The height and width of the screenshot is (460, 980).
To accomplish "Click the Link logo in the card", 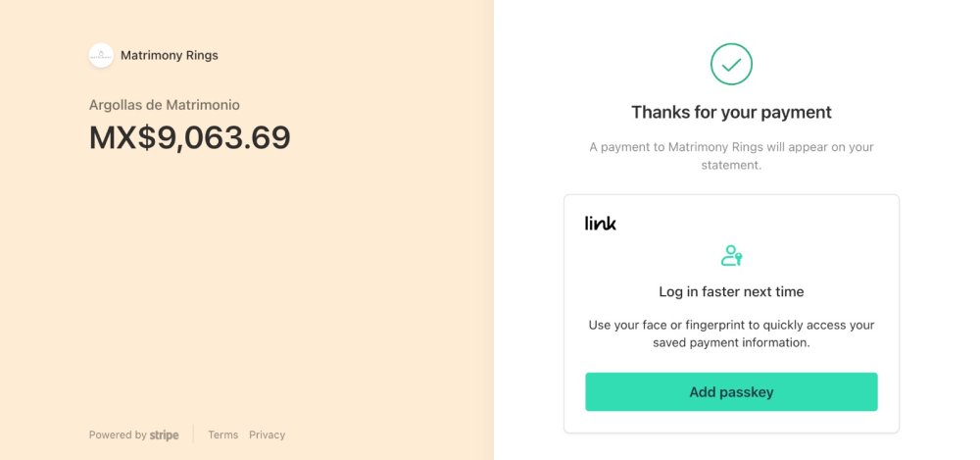I will pos(600,223).
